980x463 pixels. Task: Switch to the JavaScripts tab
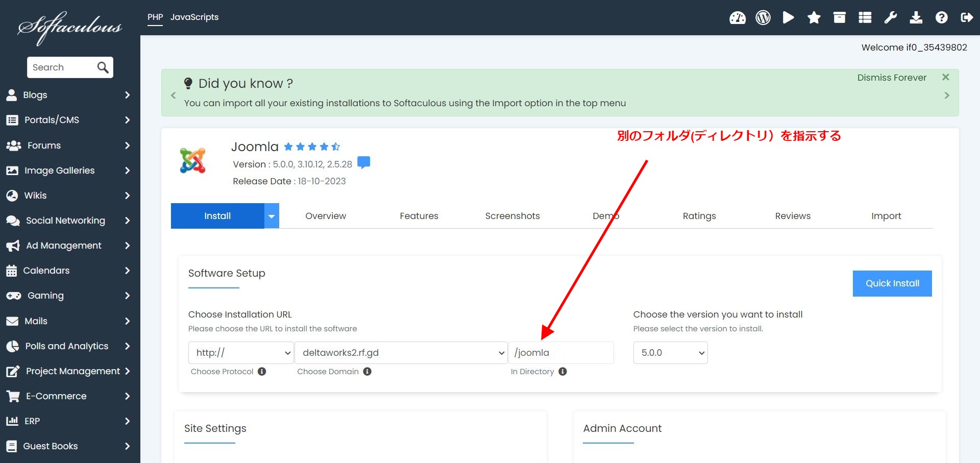click(194, 17)
